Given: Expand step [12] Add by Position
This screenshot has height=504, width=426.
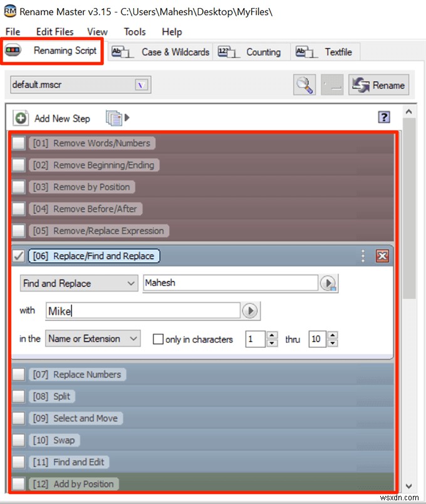Looking at the screenshot, I should click(x=73, y=484).
